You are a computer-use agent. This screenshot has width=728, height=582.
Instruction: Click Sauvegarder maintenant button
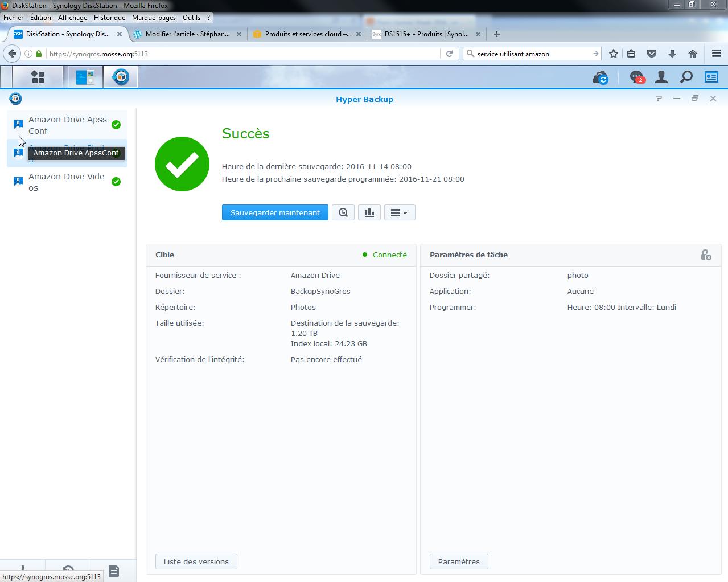click(x=275, y=212)
